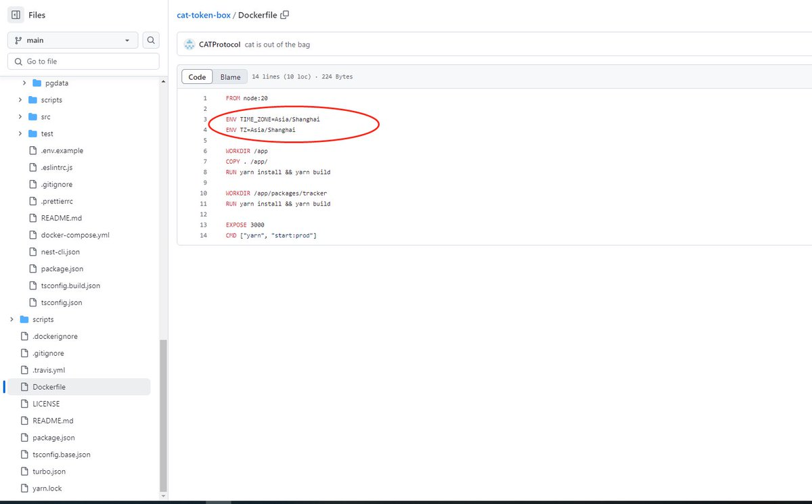This screenshot has width=812, height=504.
Task: Switch to the Blame tab
Action: [x=230, y=77]
